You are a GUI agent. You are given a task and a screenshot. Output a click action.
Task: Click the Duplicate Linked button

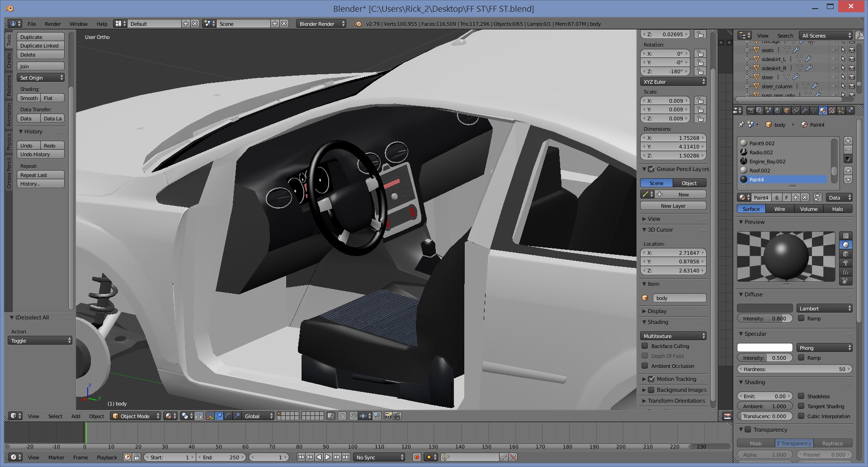click(40, 46)
